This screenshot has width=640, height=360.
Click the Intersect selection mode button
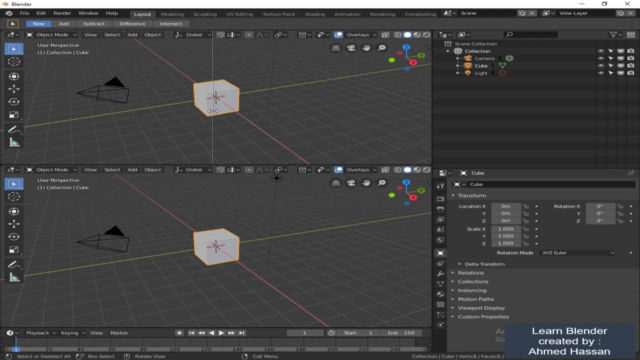[171, 24]
